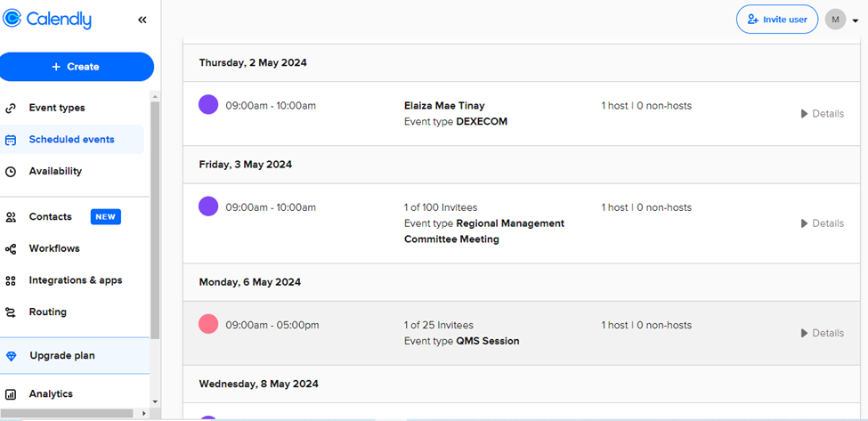Click the sidebar scroll down arrow
The width and height of the screenshot is (868, 421).
(155, 401)
